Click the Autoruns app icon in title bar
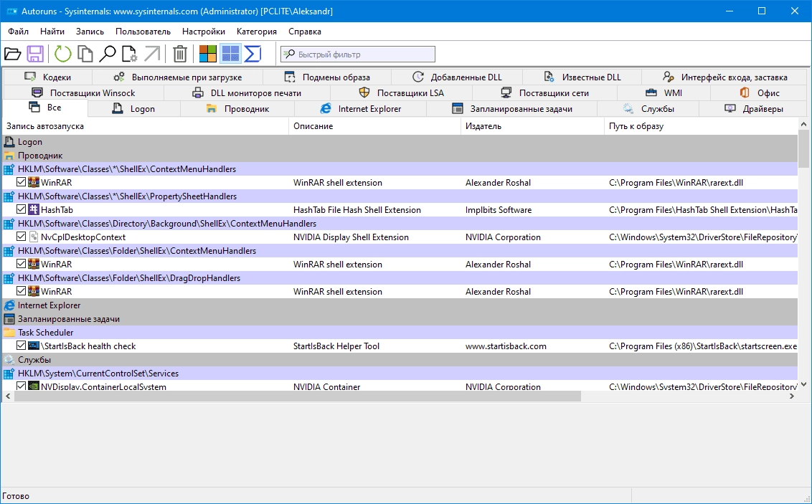 coord(11,11)
